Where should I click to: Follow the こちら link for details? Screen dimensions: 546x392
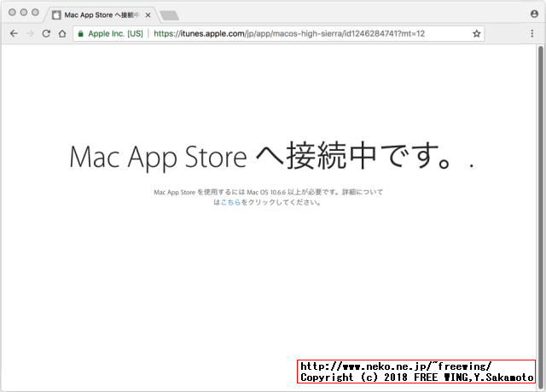[x=230, y=202]
